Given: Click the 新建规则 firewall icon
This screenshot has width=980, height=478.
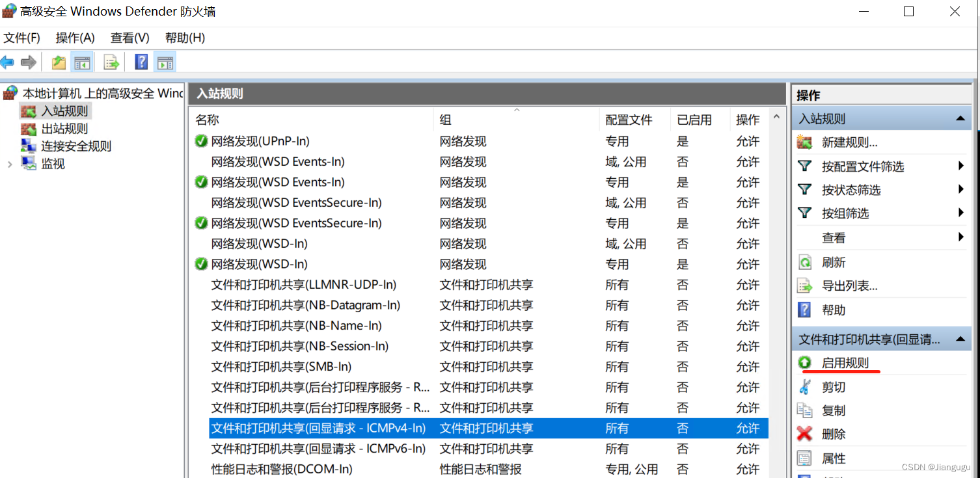Looking at the screenshot, I should pos(805,142).
